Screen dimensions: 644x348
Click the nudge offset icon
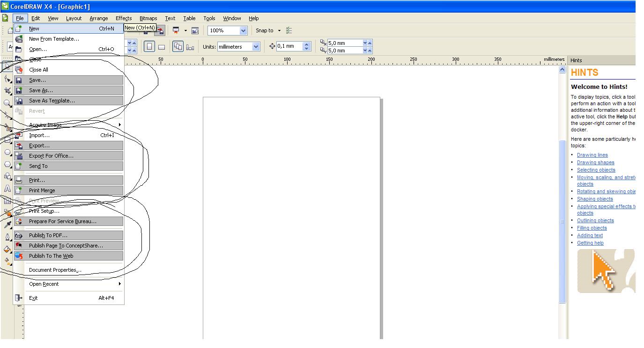[272, 46]
